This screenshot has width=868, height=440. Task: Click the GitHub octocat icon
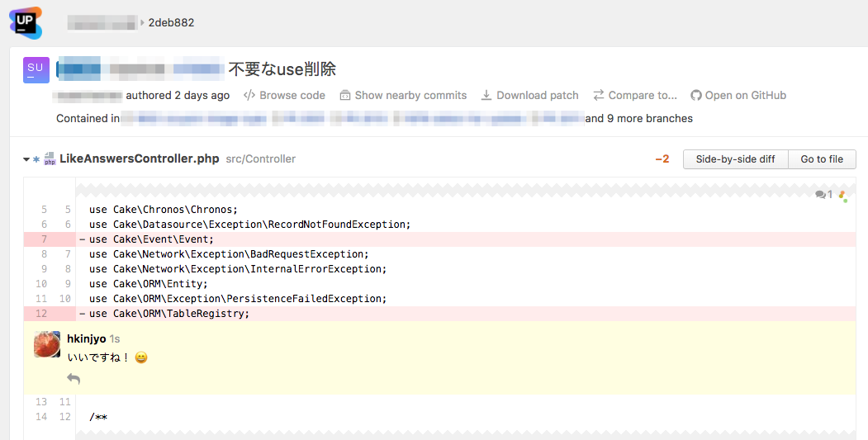tap(696, 95)
